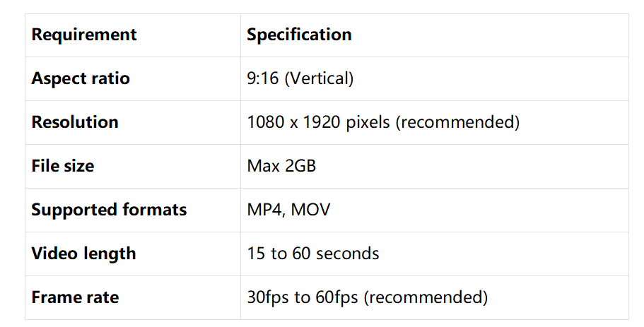
Task: Click the Requirement column header
Action: 84,35
